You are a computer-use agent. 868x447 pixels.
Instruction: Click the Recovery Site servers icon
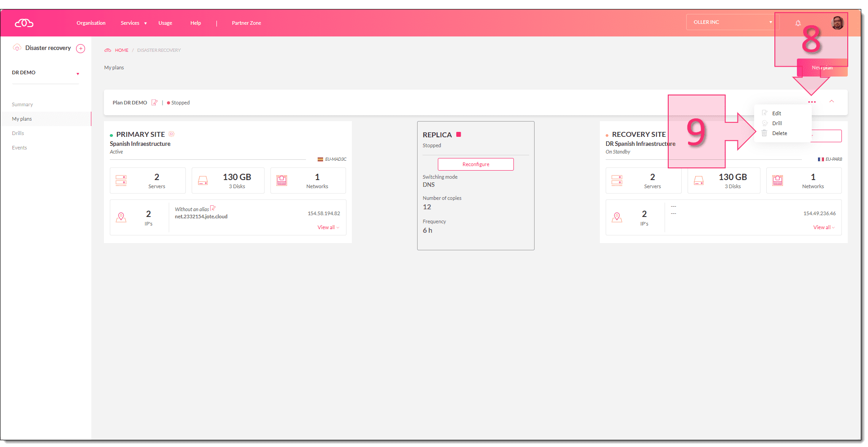click(617, 181)
